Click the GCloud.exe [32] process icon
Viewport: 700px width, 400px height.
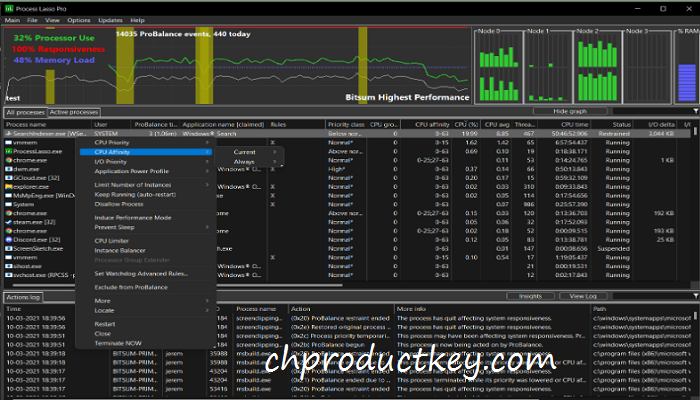[x=8, y=178]
